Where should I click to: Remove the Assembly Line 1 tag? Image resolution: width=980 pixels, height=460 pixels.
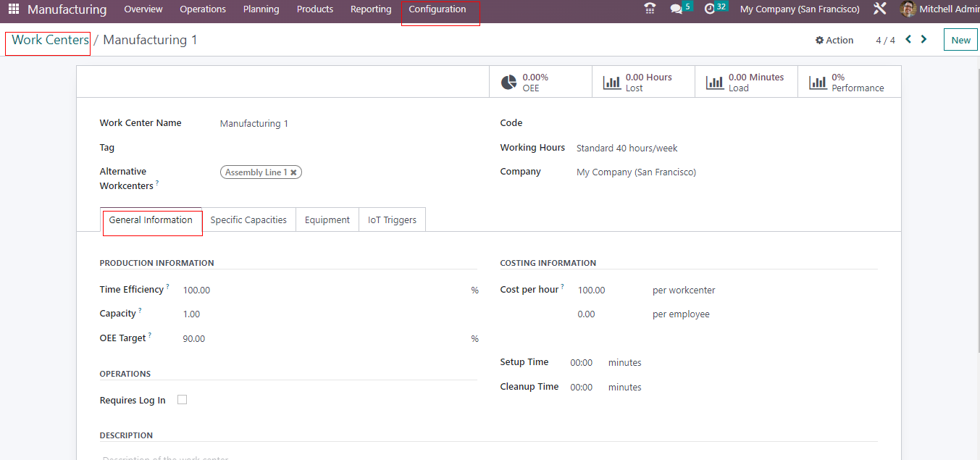pyautogui.click(x=293, y=172)
